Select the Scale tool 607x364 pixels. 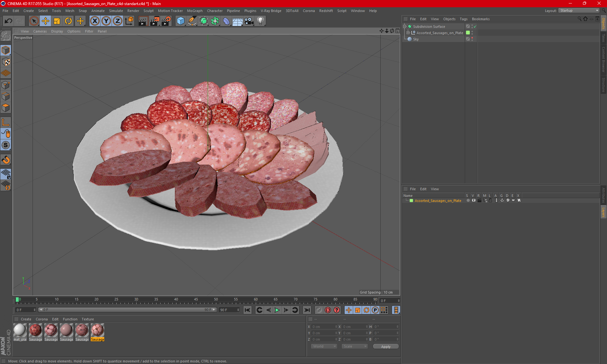pyautogui.click(x=57, y=21)
